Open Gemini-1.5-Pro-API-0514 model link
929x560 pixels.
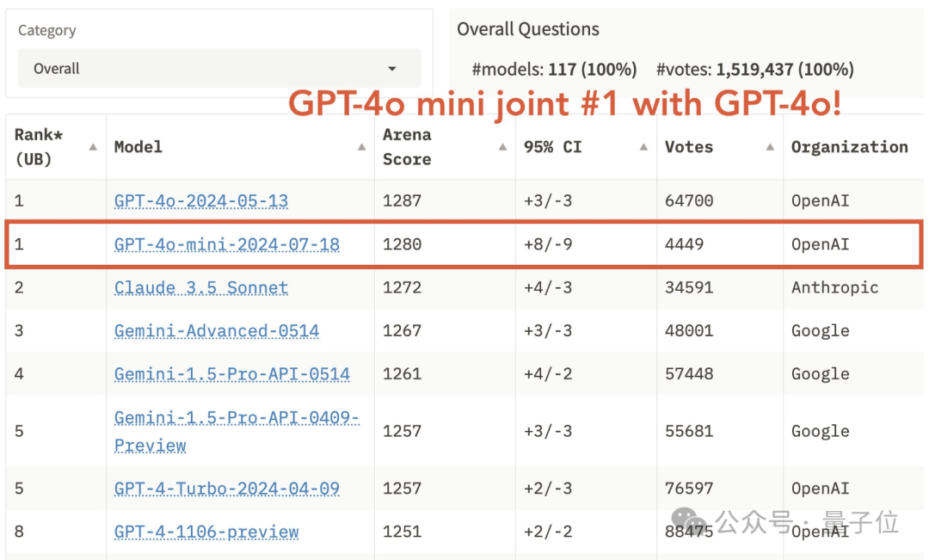point(231,374)
